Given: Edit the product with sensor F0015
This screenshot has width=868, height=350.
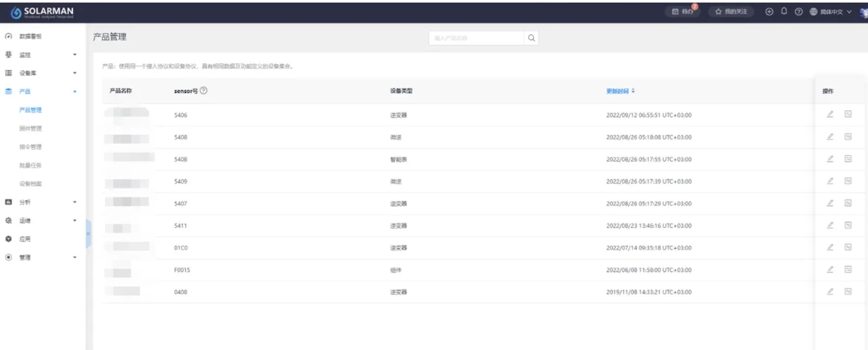Looking at the screenshot, I should (x=830, y=269).
